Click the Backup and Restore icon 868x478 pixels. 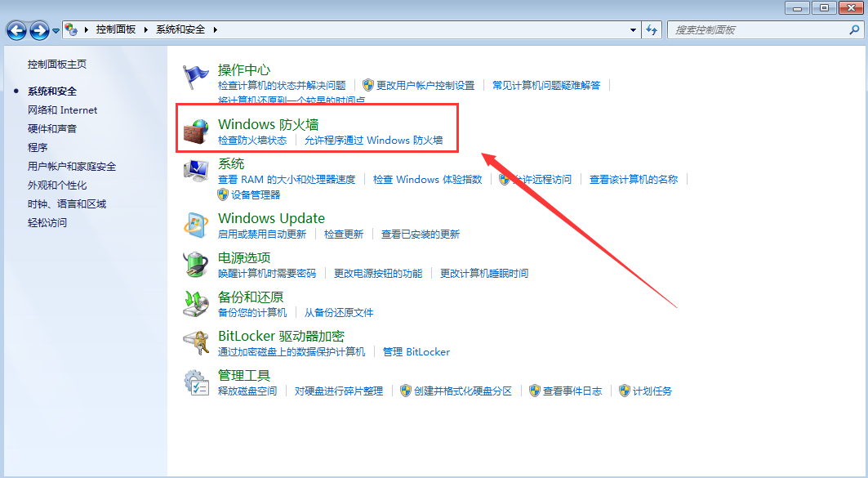click(196, 303)
